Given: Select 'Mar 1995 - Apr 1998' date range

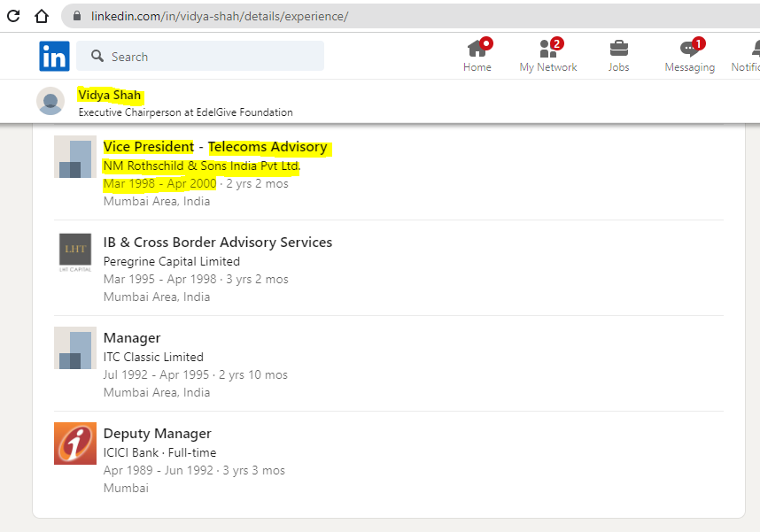Looking at the screenshot, I should 160,279.
